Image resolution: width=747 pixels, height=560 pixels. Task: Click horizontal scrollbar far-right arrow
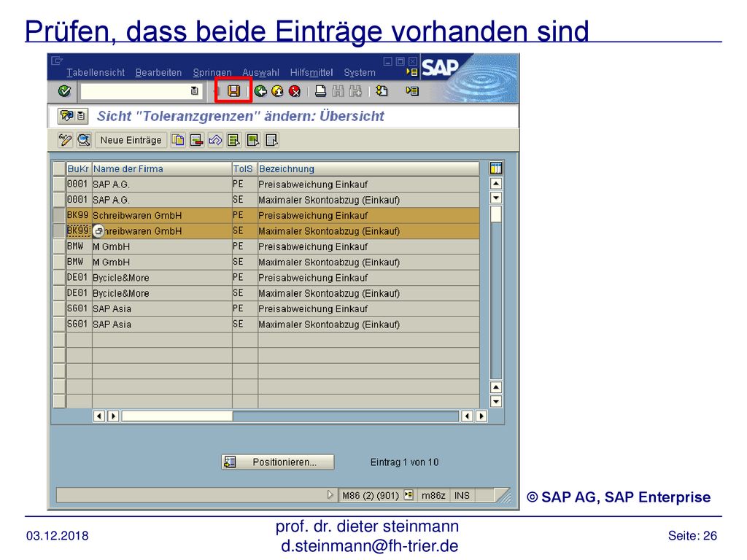coord(481,416)
